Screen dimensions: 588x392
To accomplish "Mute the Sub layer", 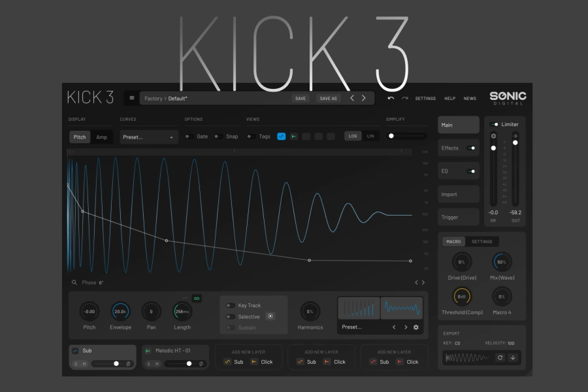I will pyautogui.click(x=84, y=364).
